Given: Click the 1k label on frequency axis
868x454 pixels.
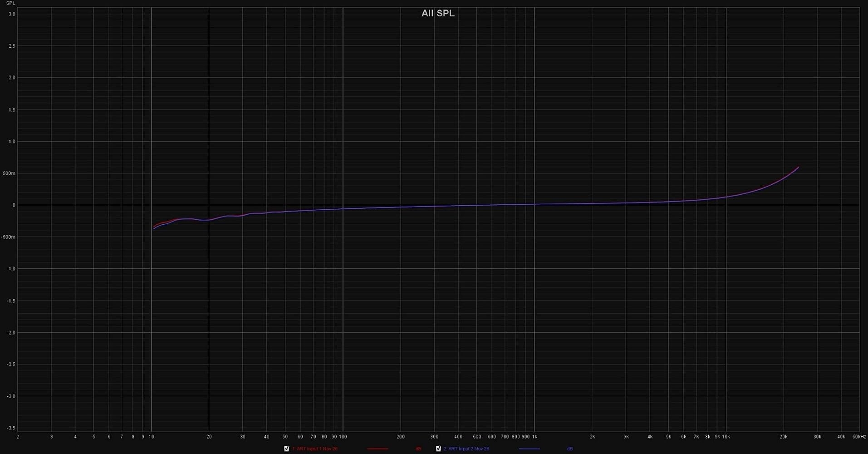Looking at the screenshot, I should point(535,437).
